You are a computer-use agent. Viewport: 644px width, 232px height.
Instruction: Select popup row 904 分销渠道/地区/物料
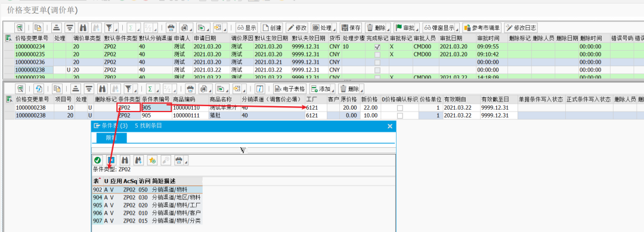(147, 197)
